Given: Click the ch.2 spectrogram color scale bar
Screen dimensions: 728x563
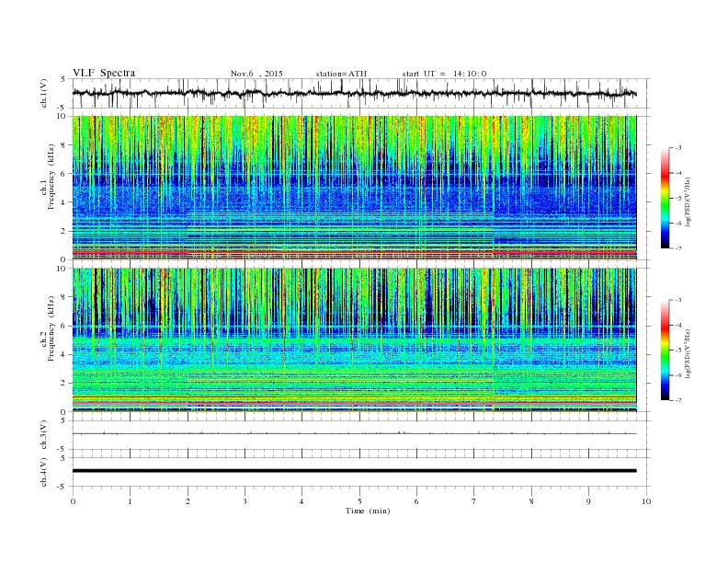Looking at the screenshot, I should point(665,350).
